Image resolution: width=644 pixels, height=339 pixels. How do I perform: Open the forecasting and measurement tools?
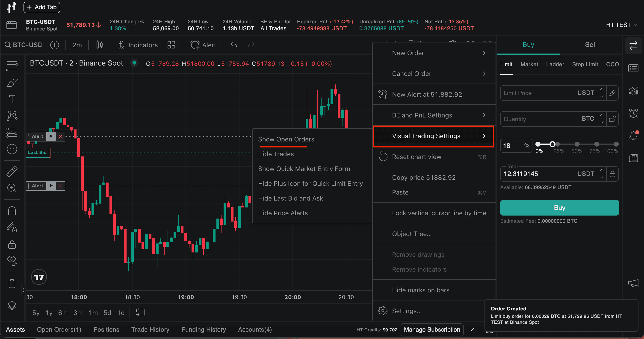[12, 132]
